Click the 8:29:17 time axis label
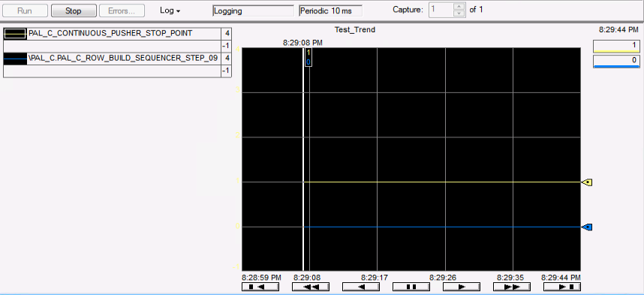Viewport: 644px width, 295px height. pos(374,277)
